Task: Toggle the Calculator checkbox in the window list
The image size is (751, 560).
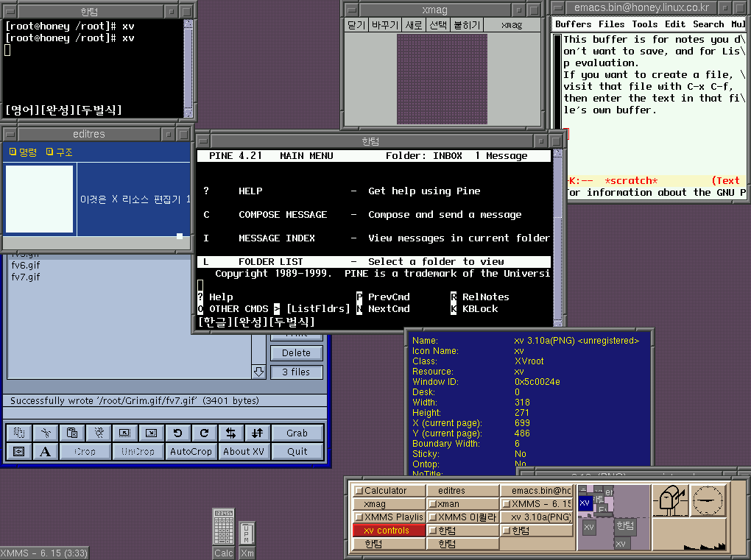Action: [359, 491]
